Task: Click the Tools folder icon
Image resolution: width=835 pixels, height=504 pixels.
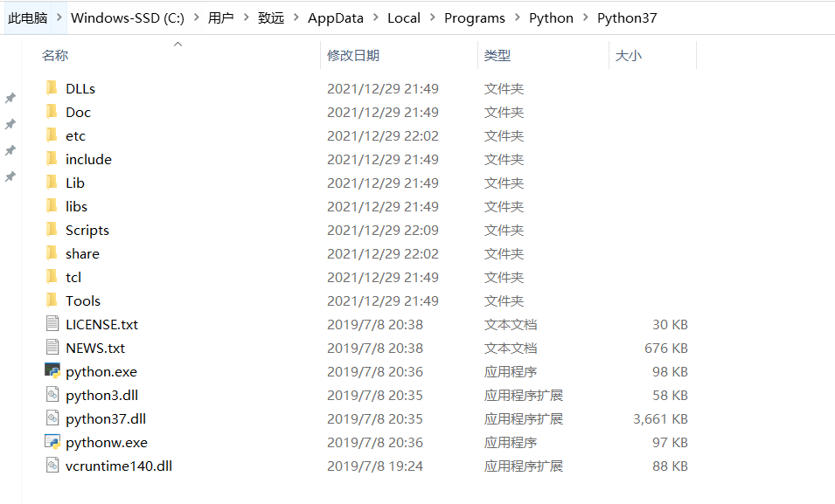Action: [x=52, y=300]
